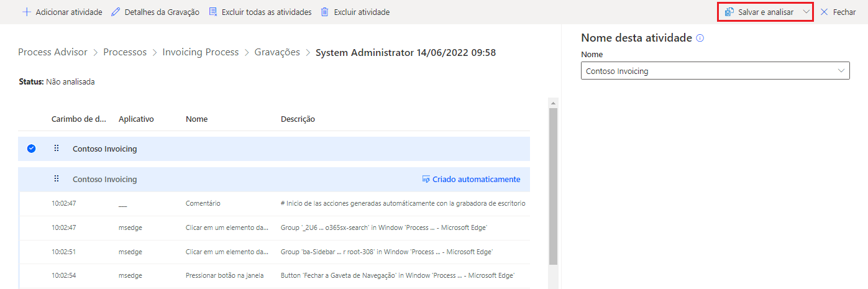Click the Criado automaticamente icon
Viewport: 868px width, 289px height.
tap(426, 179)
